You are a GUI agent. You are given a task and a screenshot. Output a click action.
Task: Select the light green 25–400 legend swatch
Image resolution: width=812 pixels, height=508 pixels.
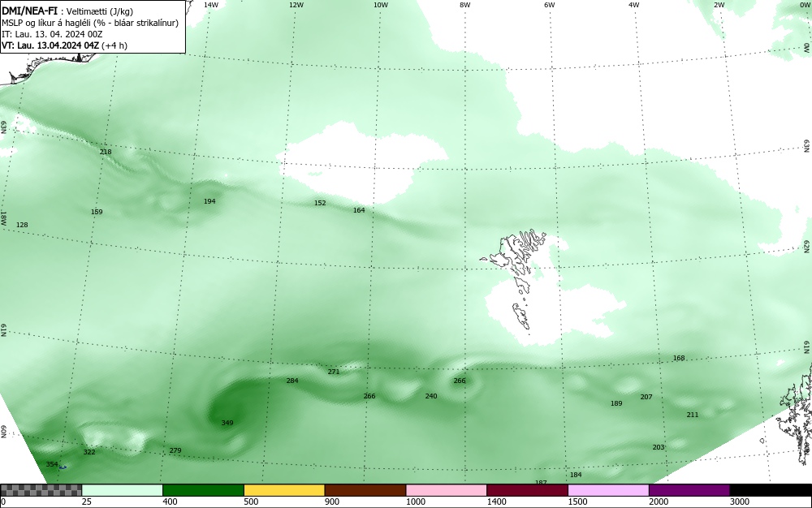pos(123,490)
